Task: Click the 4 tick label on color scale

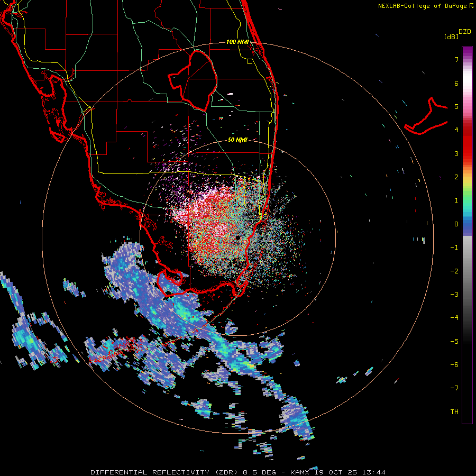Action: [456, 130]
